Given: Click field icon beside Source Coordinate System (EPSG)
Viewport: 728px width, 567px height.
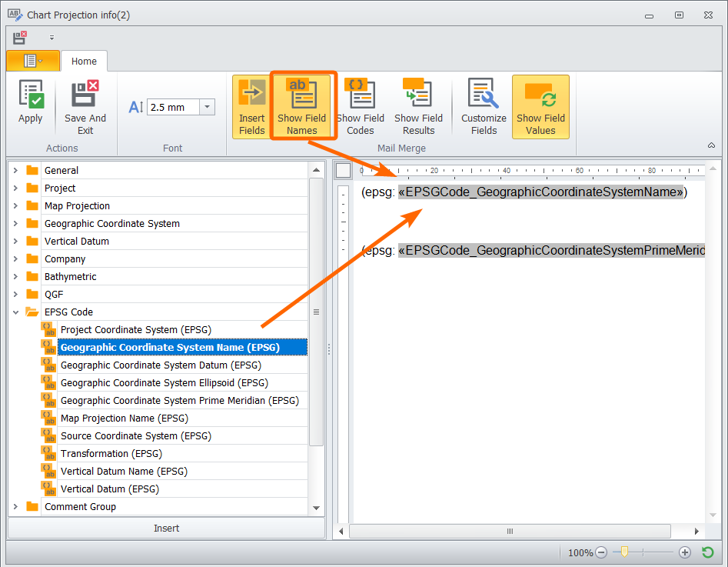Looking at the screenshot, I should click(x=48, y=435).
